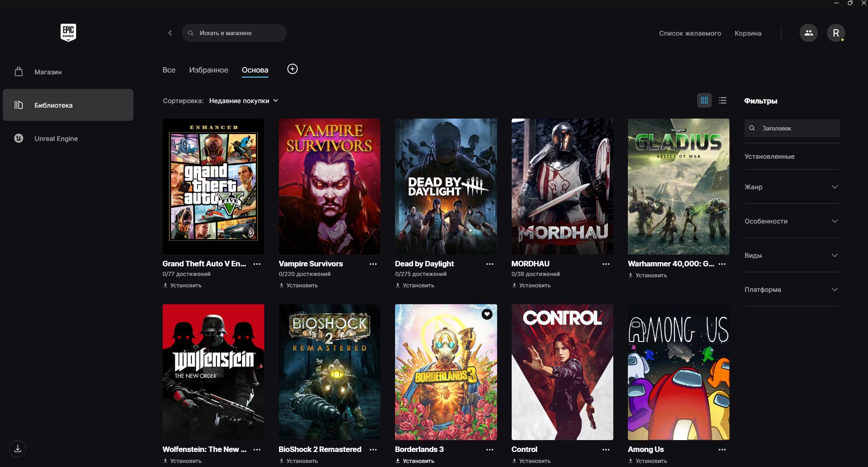Click Установить under BioShock 2 Remastered
Viewport: 868px width, 467px height.
pyautogui.click(x=298, y=461)
